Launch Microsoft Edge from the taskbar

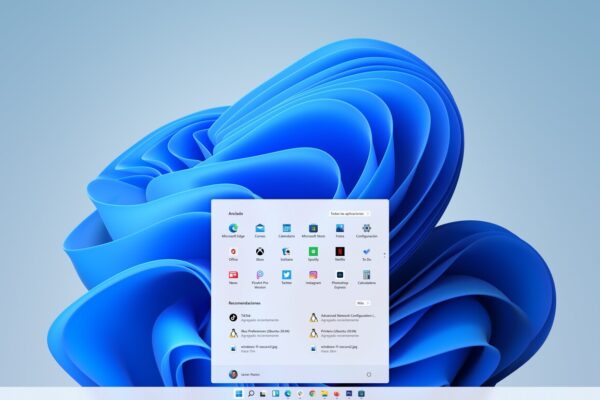coord(287,393)
